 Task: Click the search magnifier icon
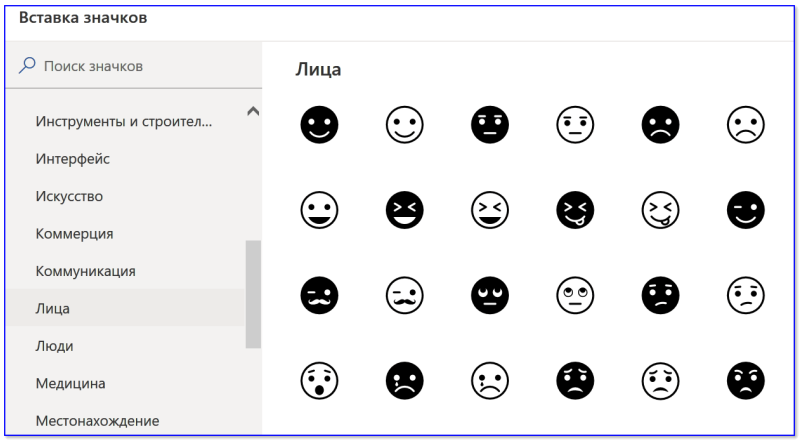tap(27, 65)
